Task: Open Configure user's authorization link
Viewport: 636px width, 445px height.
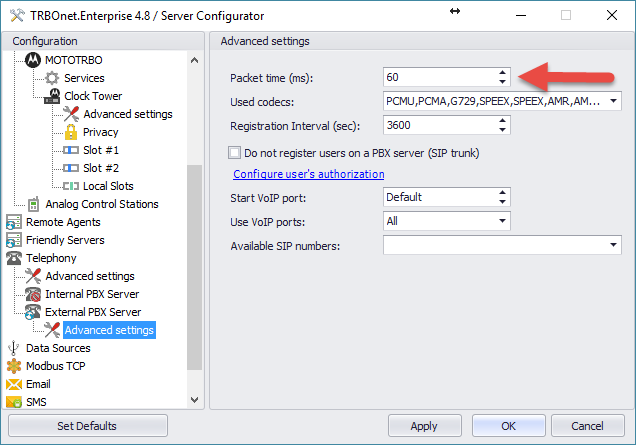Action: pos(309,174)
